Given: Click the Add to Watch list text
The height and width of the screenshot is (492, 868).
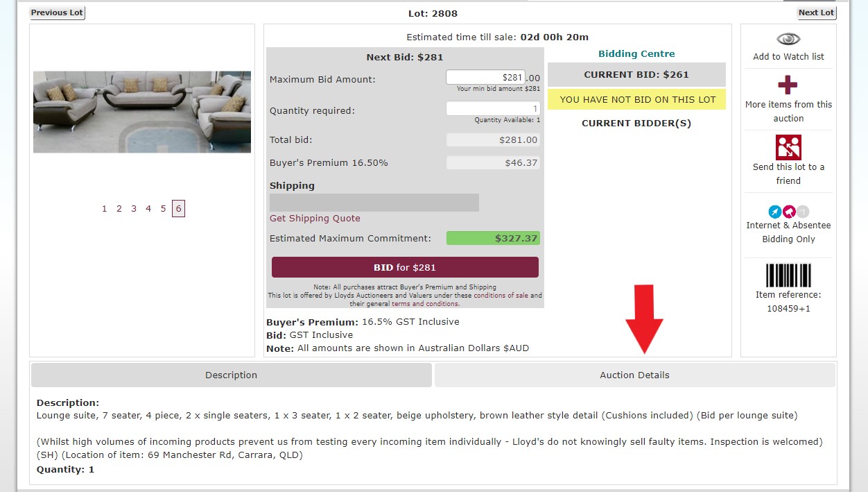Looking at the screenshot, I should (x=788, y=57).
